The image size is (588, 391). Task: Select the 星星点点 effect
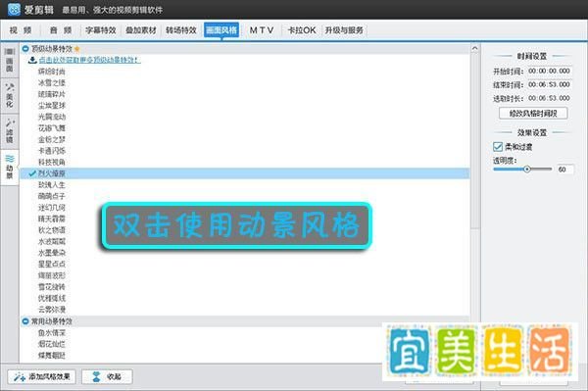[x=51, y=264]
